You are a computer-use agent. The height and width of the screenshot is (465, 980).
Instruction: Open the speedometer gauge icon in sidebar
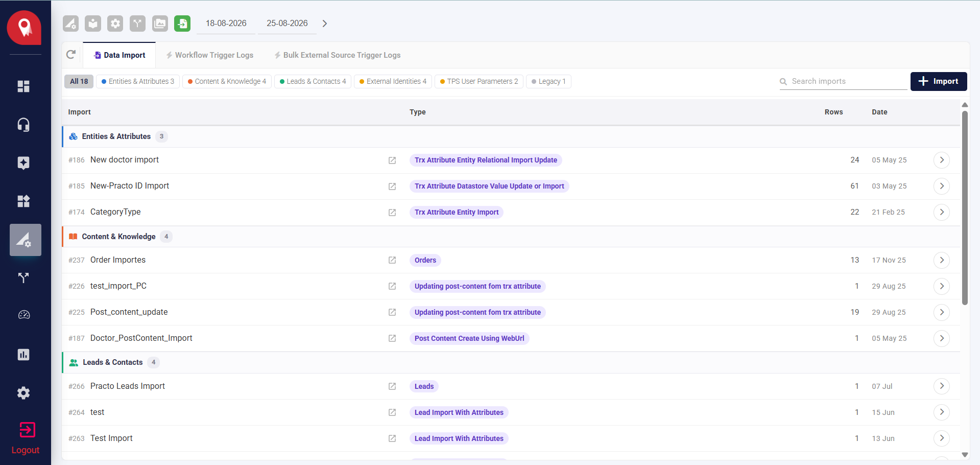[x=23, y=315]
